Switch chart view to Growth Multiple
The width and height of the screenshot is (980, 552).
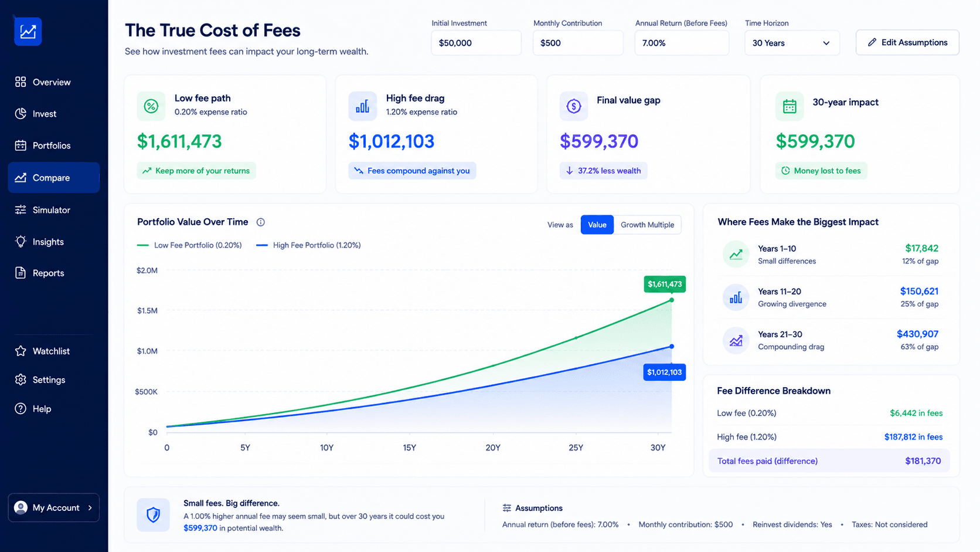[x=647, y=225]
